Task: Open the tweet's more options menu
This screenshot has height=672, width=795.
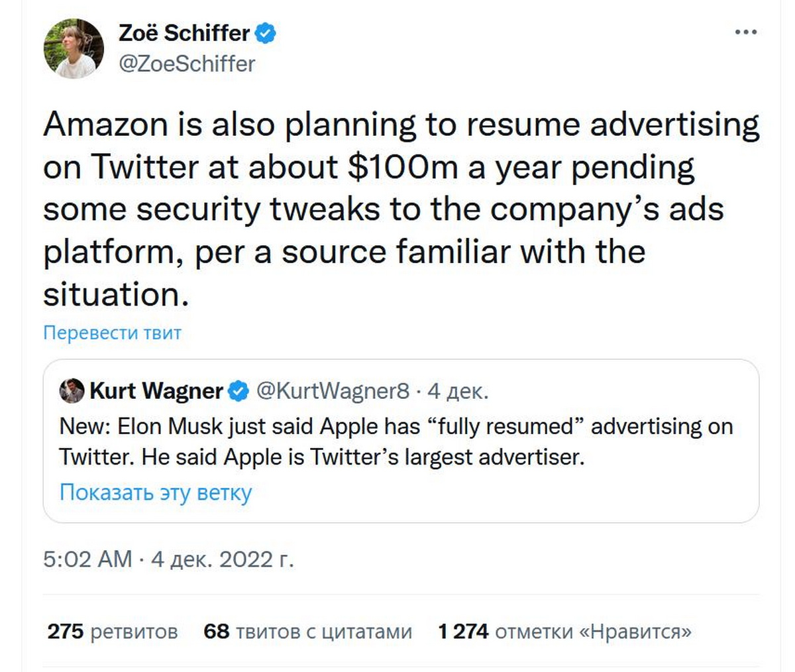Action: (x=746, y=32)
